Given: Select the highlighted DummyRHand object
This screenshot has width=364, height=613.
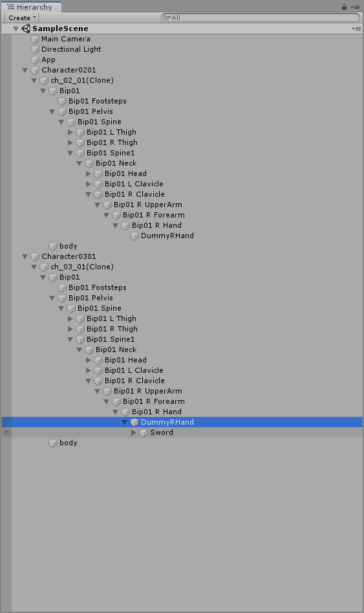Looking at the screenshot, I should (x=167, y=422).
